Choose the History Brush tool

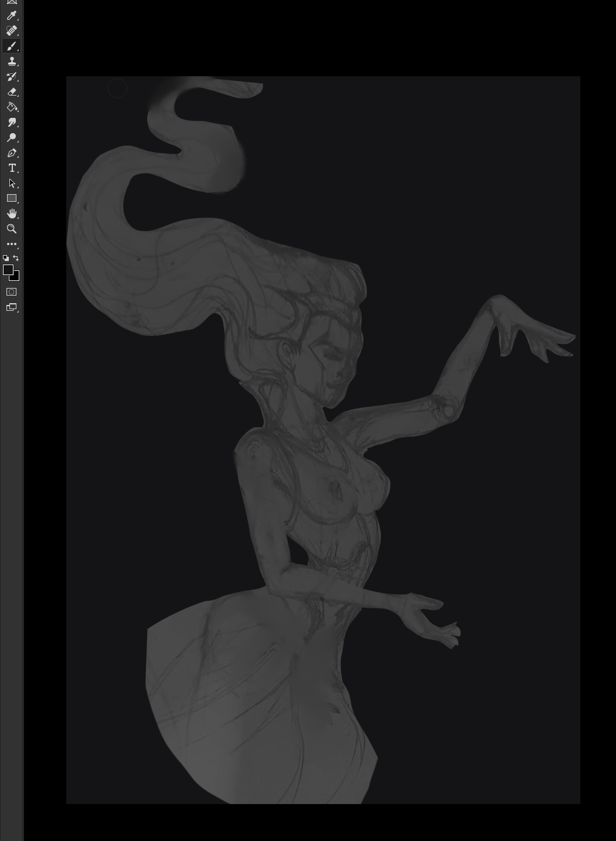point(11,77)
